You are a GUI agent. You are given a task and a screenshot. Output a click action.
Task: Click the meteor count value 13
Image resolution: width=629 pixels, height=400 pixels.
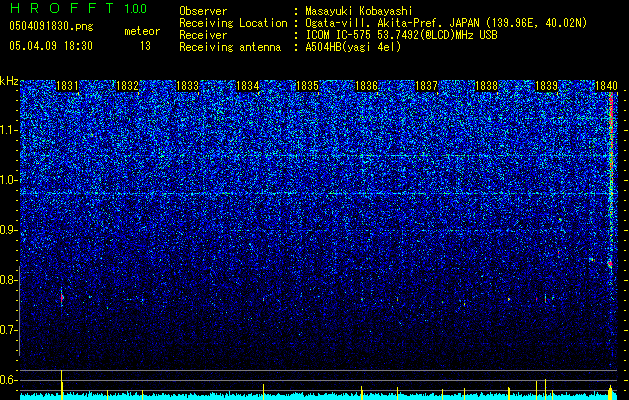point(145,46)
